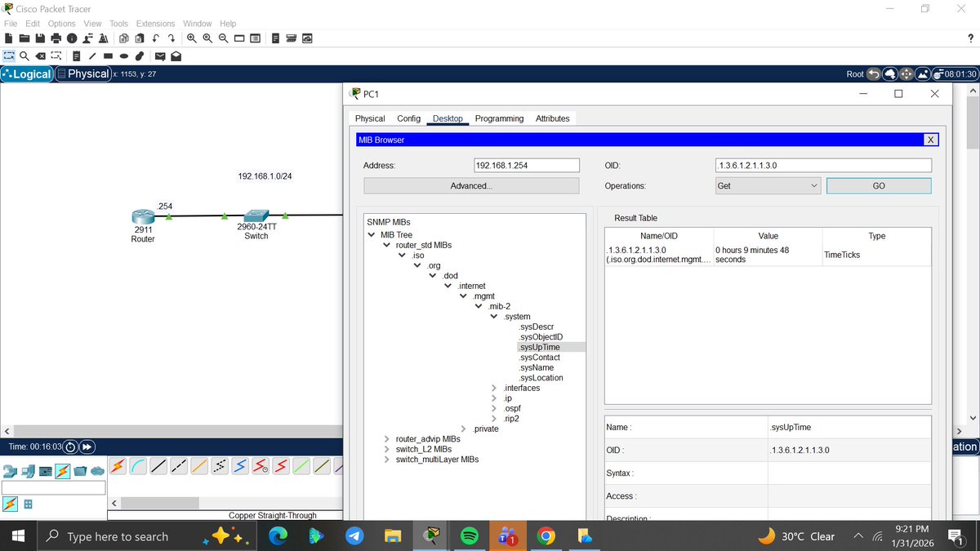Viewport: 980px width, 551px height.
Task: Zoom out on the workspace
Action: click(x=223, y=38)
